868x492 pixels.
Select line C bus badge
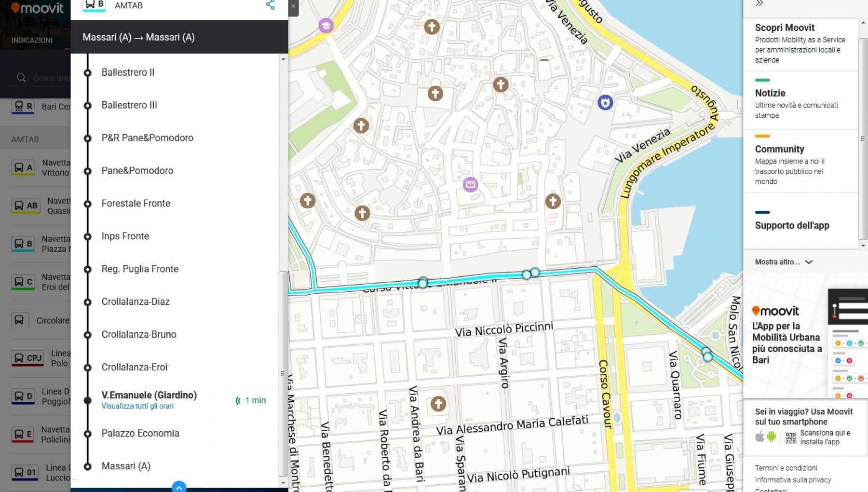coord(23,282)
